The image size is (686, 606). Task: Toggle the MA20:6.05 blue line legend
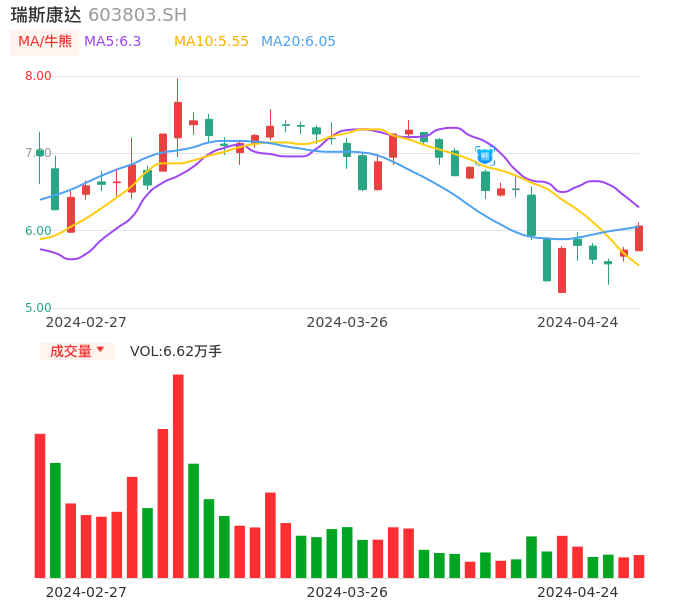point(298,42)
